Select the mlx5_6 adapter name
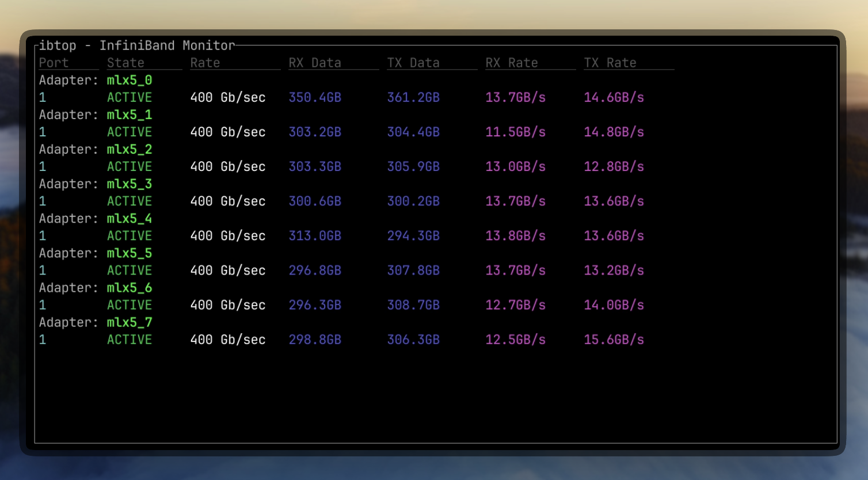This screenshot has width=868, height=480. pos(130,287)
